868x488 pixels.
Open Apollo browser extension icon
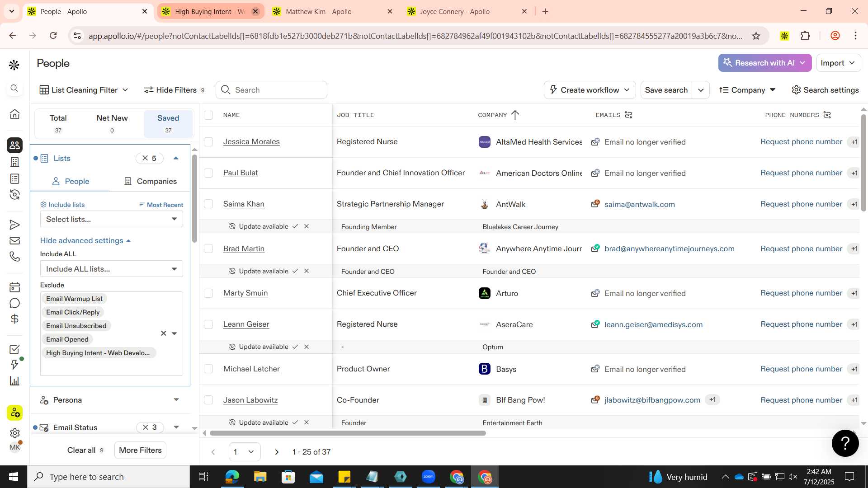(x=784, y=36)
